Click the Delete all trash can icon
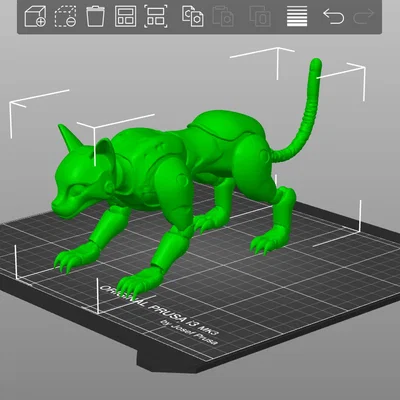Image resolution: width=400 pixels, height=400 pixels. [x=95, y=16]
